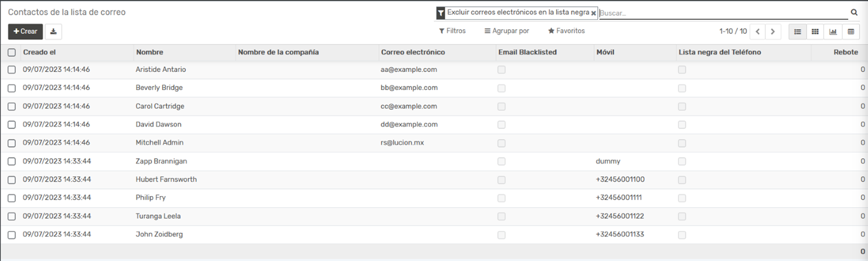Switch to kanban view
This screenshot has height=261, width=868.
815,32
